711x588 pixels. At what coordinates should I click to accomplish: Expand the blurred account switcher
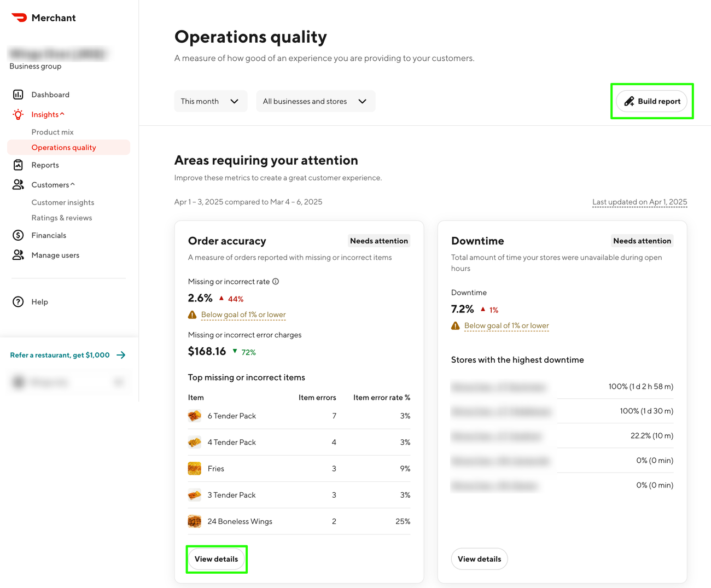tap(69, 382)
